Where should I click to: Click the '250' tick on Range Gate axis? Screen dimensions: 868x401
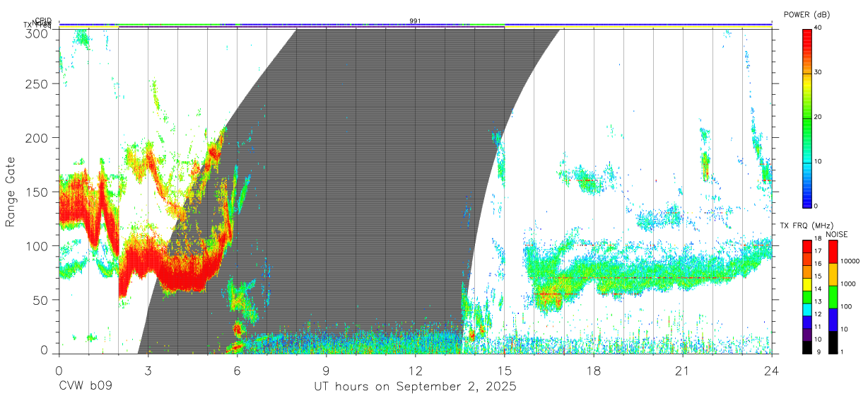click(37, 84)
